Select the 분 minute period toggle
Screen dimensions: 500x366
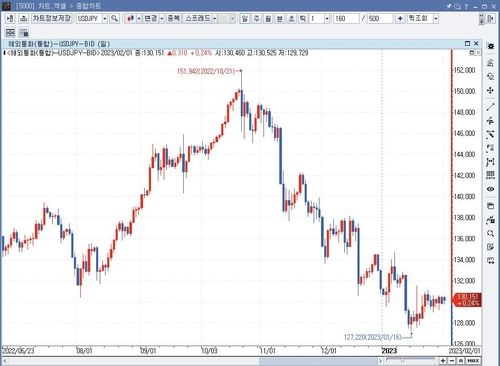point(280,19)
